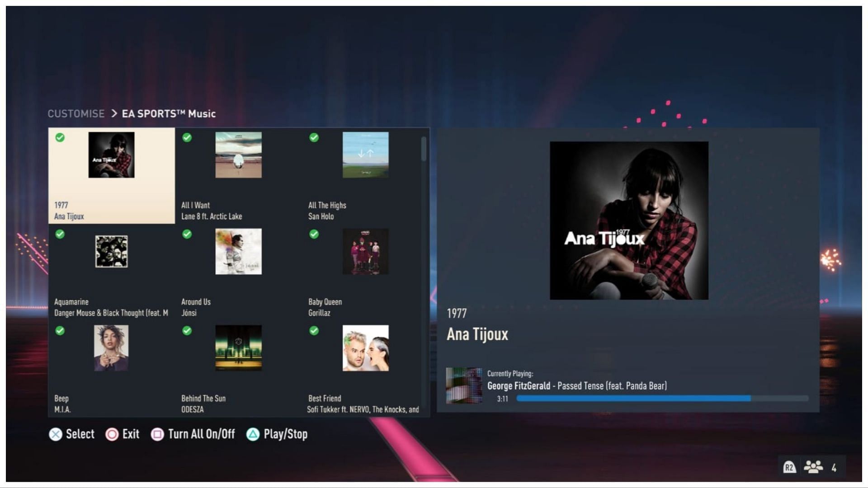Click the 3:11 elapsed time

(x=502, y=399)
